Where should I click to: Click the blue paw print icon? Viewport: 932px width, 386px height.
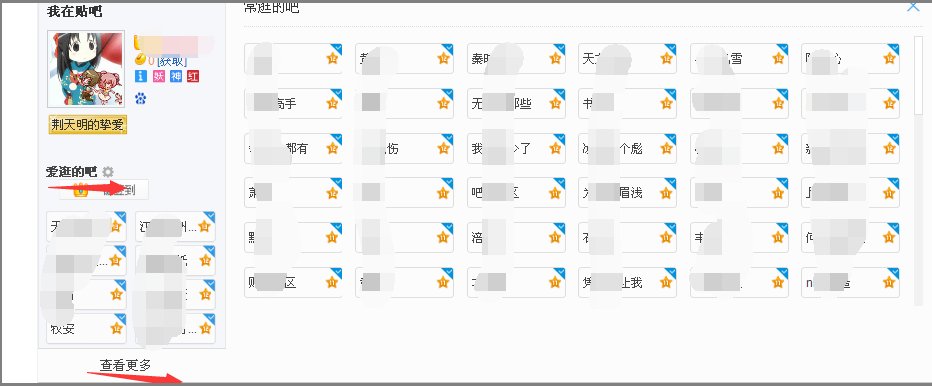pyautogui.click(x=141, y=98)
